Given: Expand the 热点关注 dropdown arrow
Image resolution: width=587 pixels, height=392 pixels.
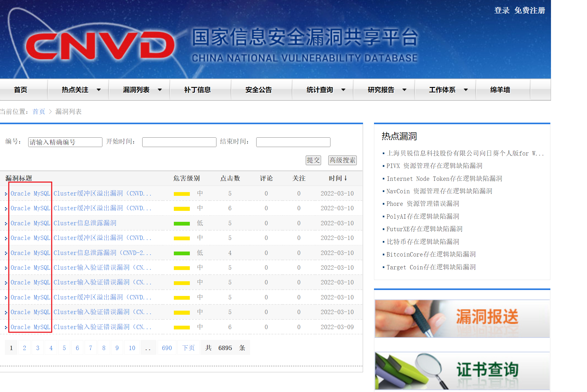Looking at the screenshot, I should click(99, 90).
